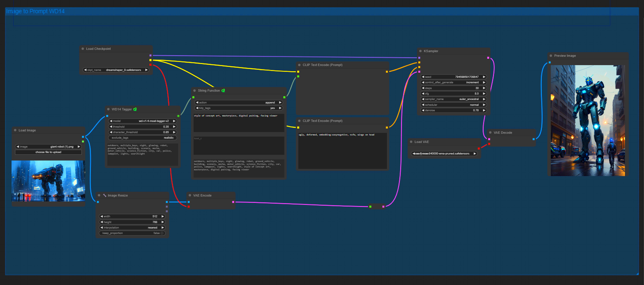The height and width of the screenshot is (285, 644).
Task: Click the green MASK output socket on Load Image
Action: pyautogui.click(x=83, y=141)
